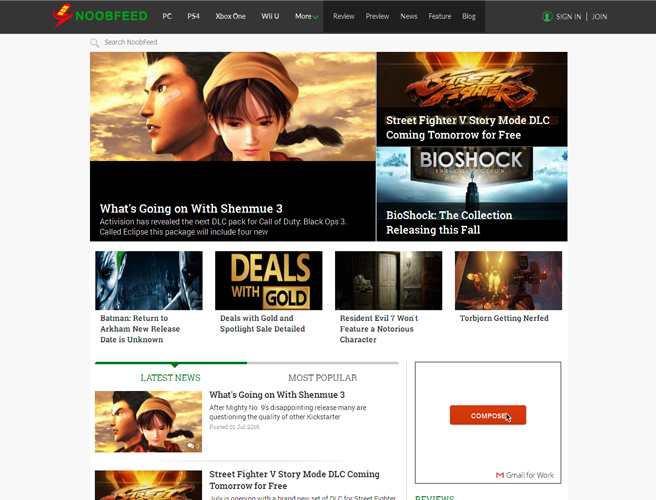This screenshot has width=656, height=500.
Task: Read Batman: Return to Arkham article title
Action: pos(140,329)
